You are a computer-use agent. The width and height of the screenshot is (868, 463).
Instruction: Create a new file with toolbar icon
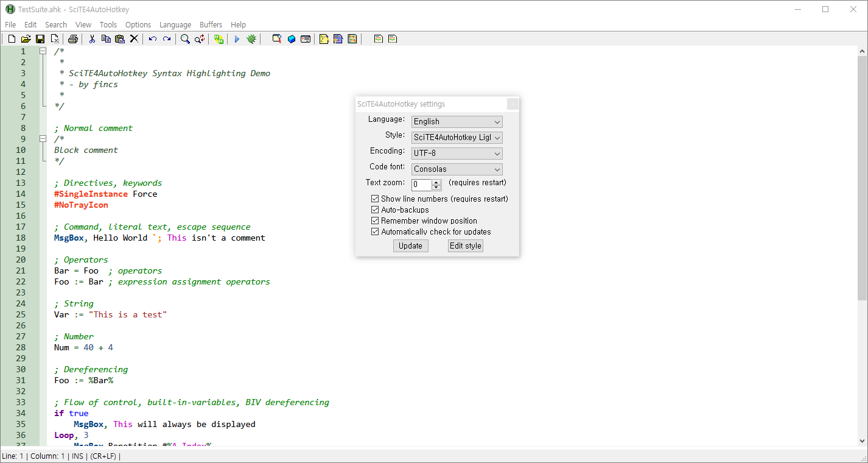pyautogui.click(x=12, y=39)
